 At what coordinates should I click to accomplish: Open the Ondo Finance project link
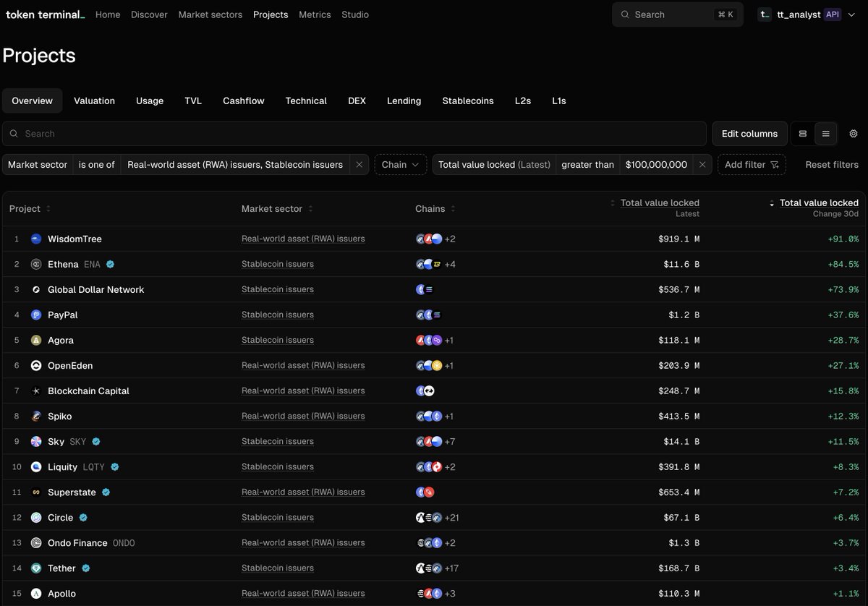[x=77, y=542]
